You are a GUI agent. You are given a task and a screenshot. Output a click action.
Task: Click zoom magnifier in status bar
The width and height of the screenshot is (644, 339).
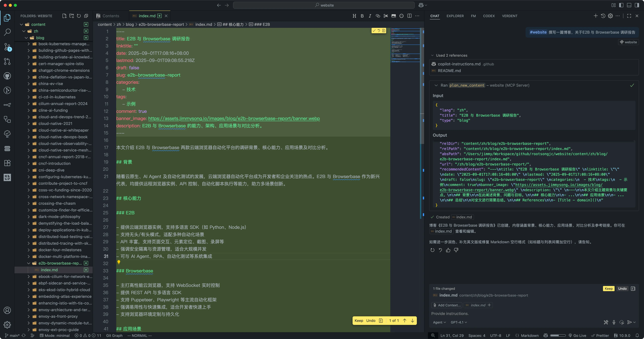433,335
